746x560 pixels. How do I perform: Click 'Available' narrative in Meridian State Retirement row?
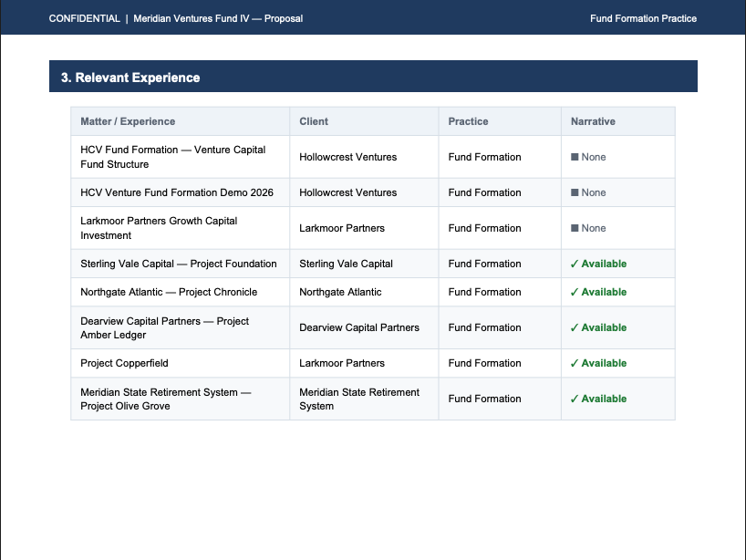[598, 399]
